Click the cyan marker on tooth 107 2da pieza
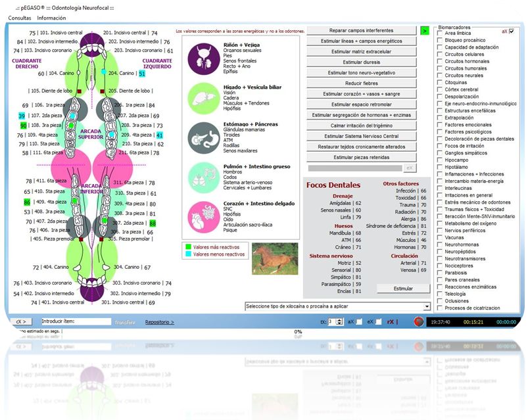528x420 pixels. coord(72,116)
